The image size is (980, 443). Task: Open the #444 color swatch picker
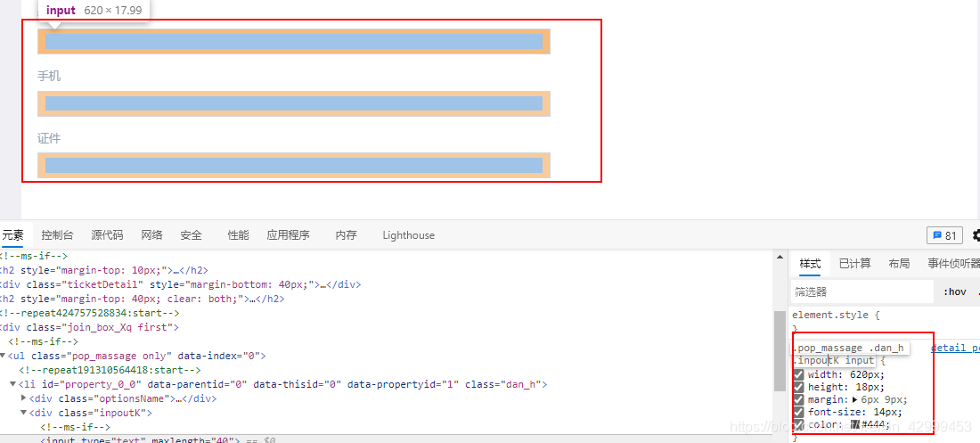point(855,424)
